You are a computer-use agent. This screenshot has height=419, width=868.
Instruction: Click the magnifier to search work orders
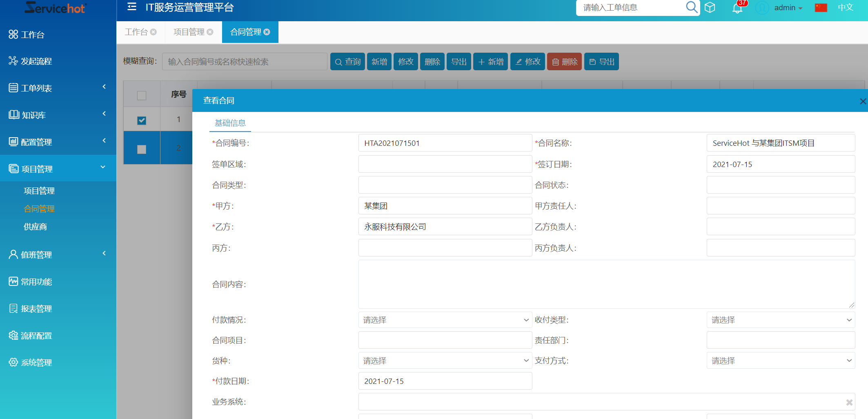[x=691, y=7]
